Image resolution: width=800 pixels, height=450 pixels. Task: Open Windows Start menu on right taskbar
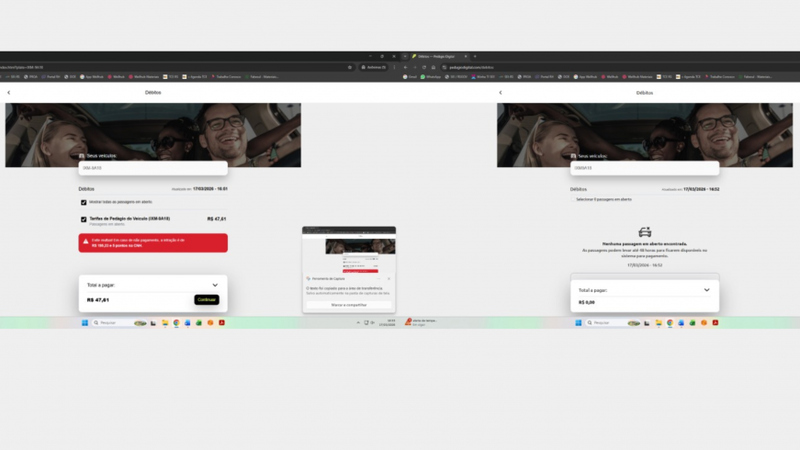[577, 323]
